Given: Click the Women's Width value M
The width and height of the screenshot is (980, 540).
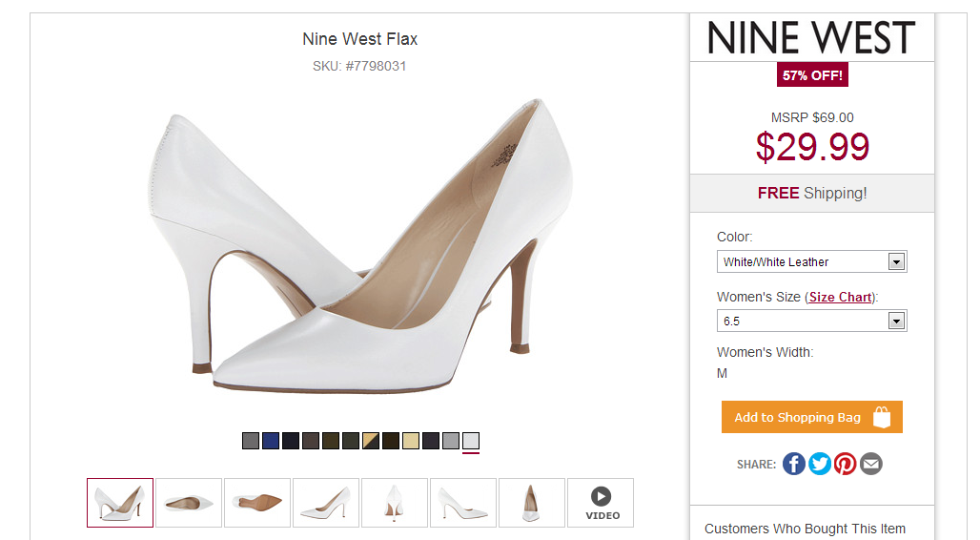Looking at the screenshot, I should click(722, 374).
